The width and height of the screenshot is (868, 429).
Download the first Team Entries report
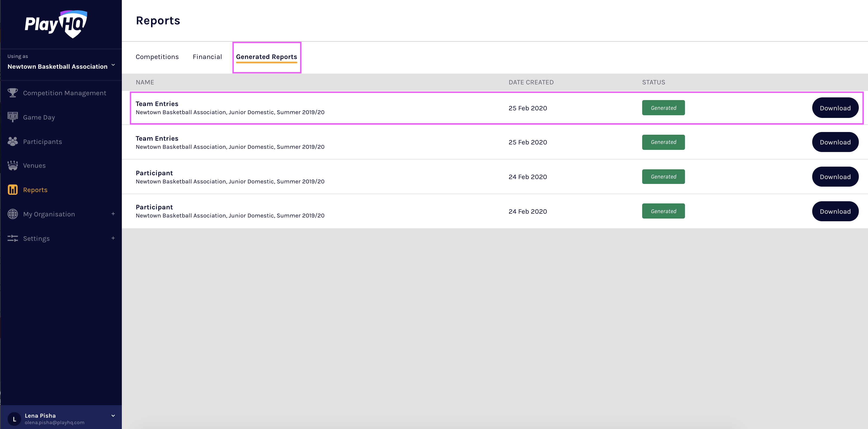click(835, 108)
